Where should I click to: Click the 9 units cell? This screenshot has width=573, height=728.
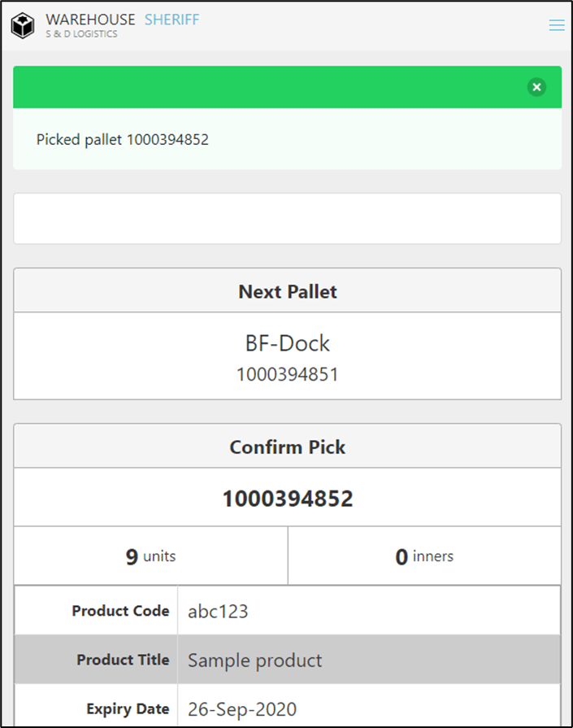151,556
